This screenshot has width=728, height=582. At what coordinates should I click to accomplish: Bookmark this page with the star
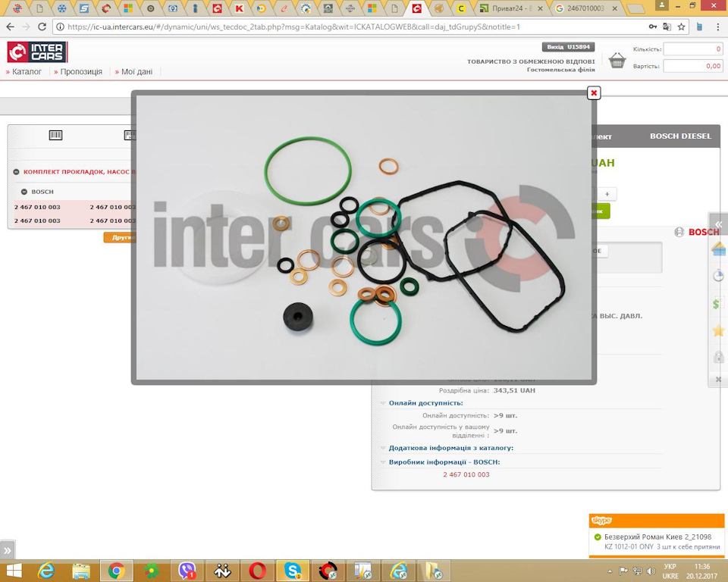682,27
